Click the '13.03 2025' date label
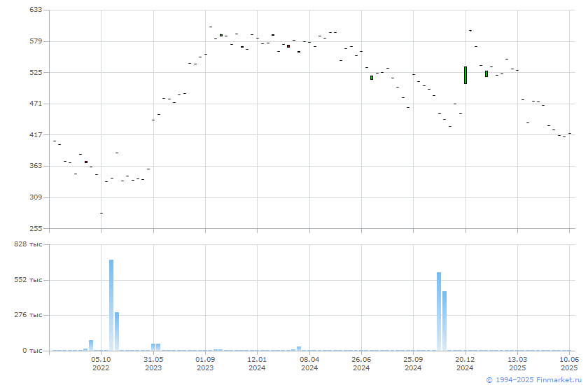 (517, 363)
